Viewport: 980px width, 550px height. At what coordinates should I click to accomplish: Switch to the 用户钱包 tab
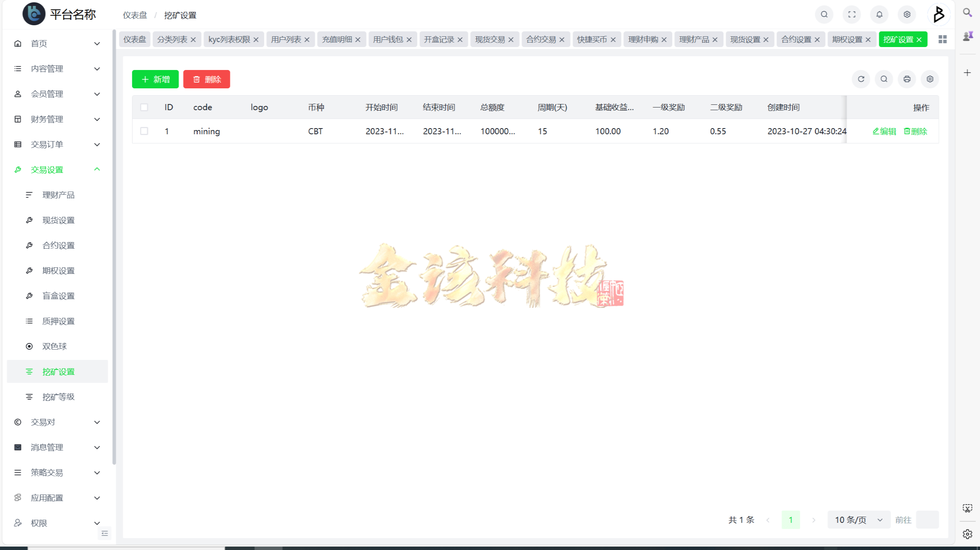point(388,39)
